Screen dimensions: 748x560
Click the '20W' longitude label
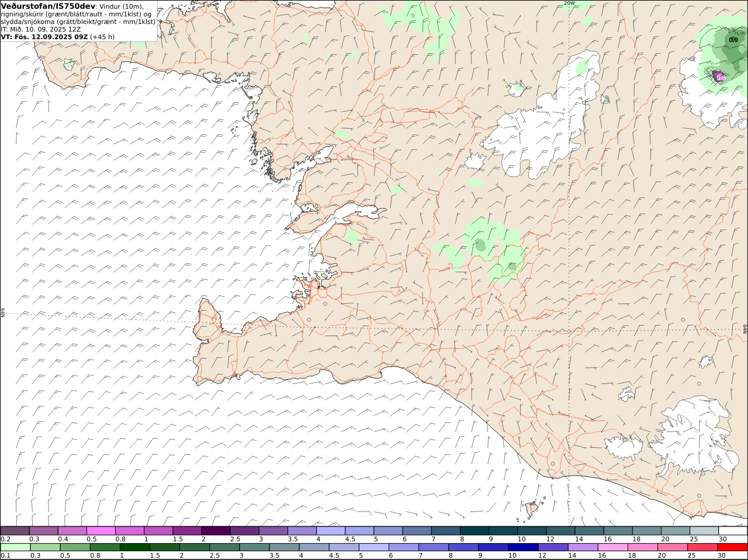[569, 3]
